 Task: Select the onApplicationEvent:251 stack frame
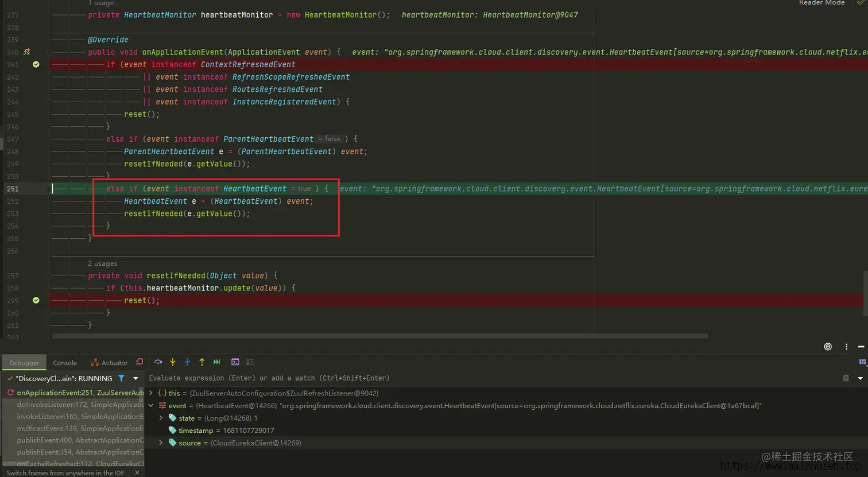click(73, 393)
